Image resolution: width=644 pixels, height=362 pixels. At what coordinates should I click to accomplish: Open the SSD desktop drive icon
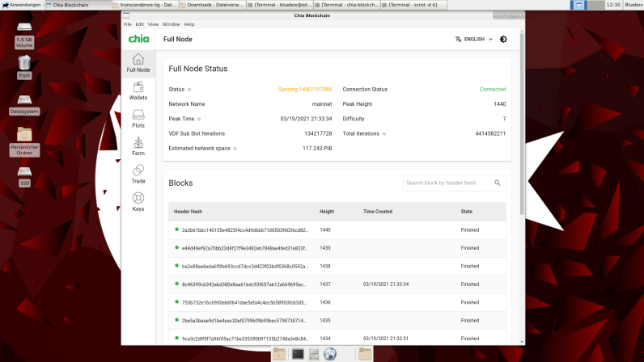[x=24, y=177]
